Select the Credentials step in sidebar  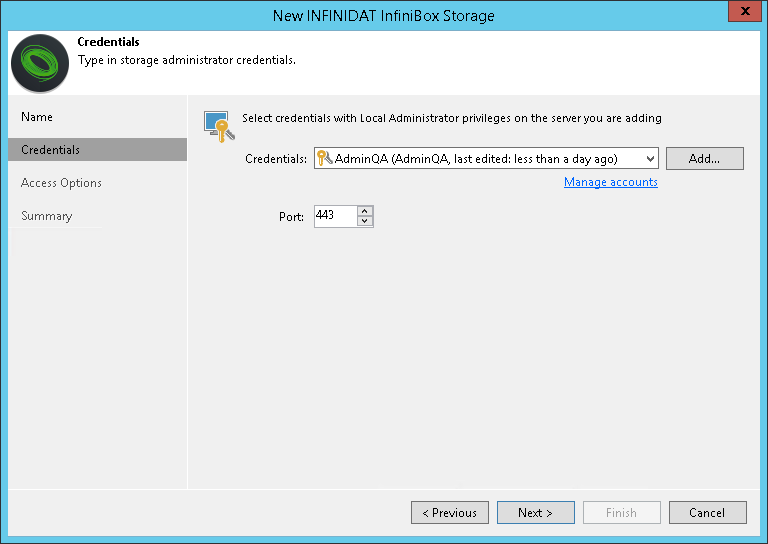coord(51,150)
